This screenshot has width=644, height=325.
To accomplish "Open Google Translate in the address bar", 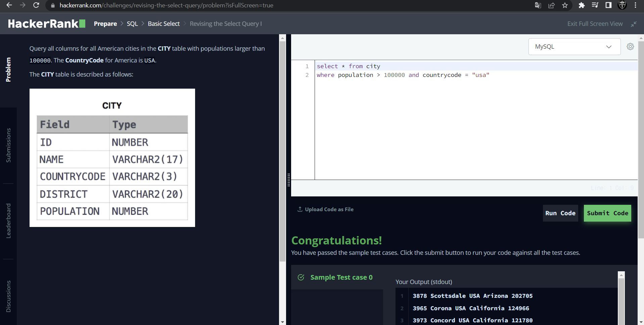I will coord(538,5).
